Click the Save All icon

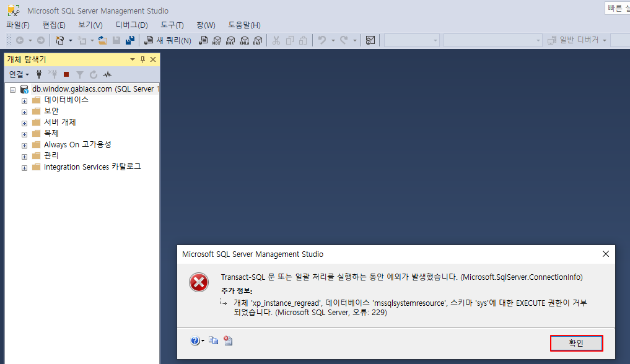[129, 40]
